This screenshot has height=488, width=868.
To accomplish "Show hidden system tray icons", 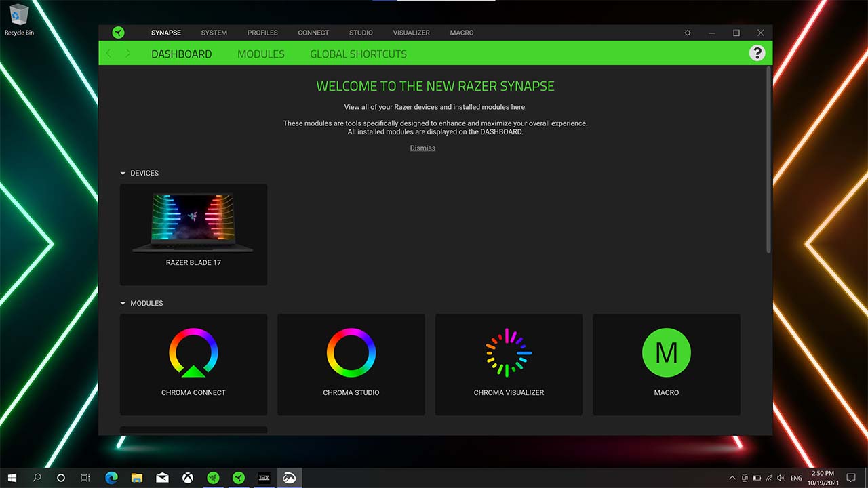I will click(732, 478).
